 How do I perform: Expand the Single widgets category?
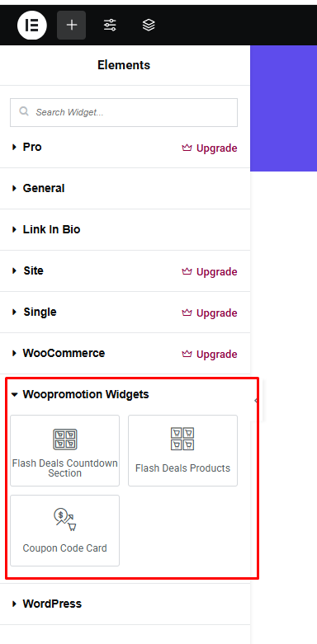[125, 313]
